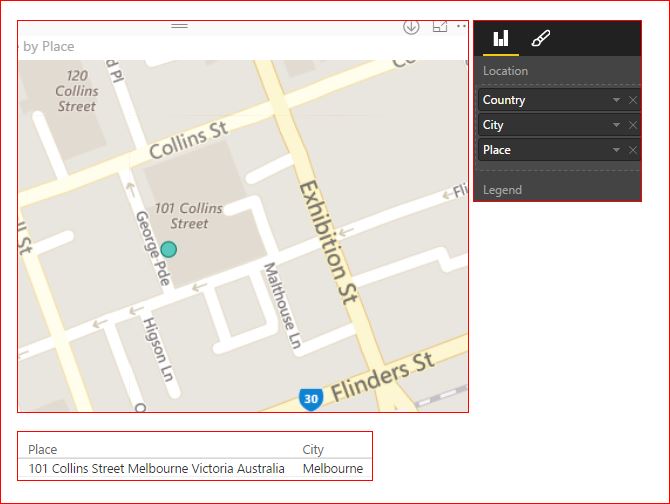
Task: Click the Legend section label
Action: coord(502,190)
